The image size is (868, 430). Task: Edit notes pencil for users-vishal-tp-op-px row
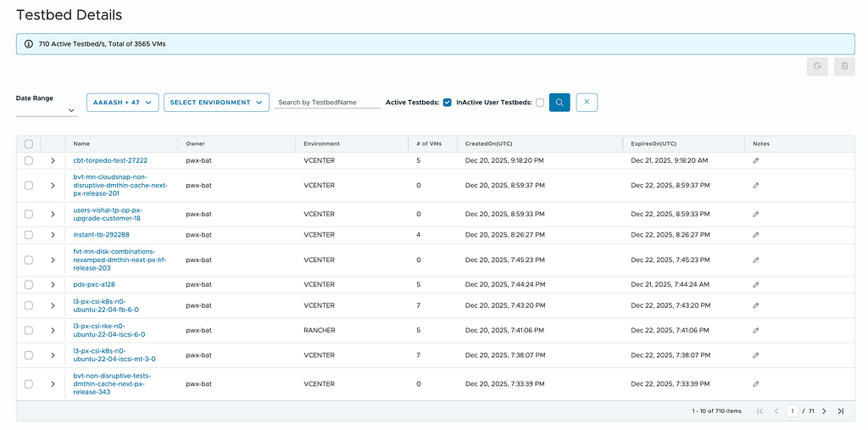click(x=755, y=215)
